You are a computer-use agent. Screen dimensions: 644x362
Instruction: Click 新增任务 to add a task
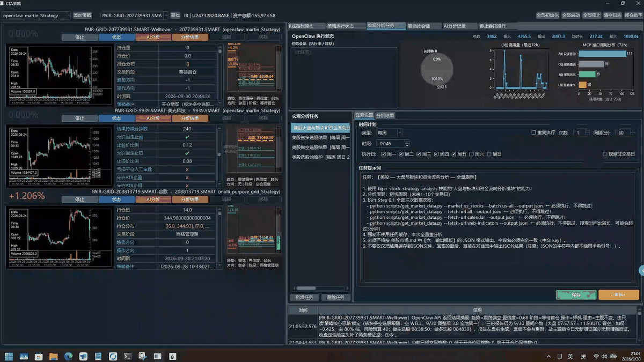(304, 298)
